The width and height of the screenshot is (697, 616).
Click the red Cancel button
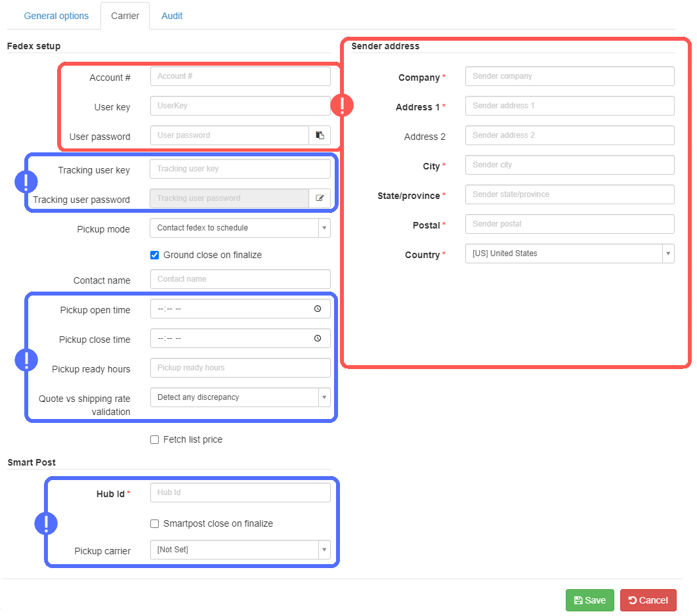(648, 600)
